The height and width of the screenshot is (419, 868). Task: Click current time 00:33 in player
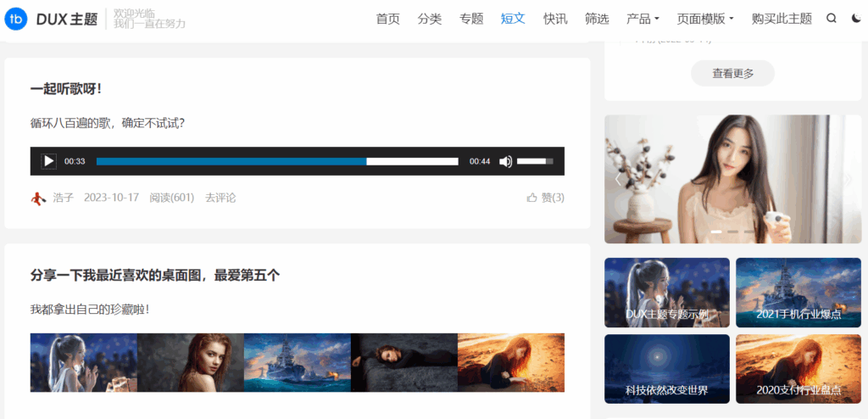coord(75,161)
